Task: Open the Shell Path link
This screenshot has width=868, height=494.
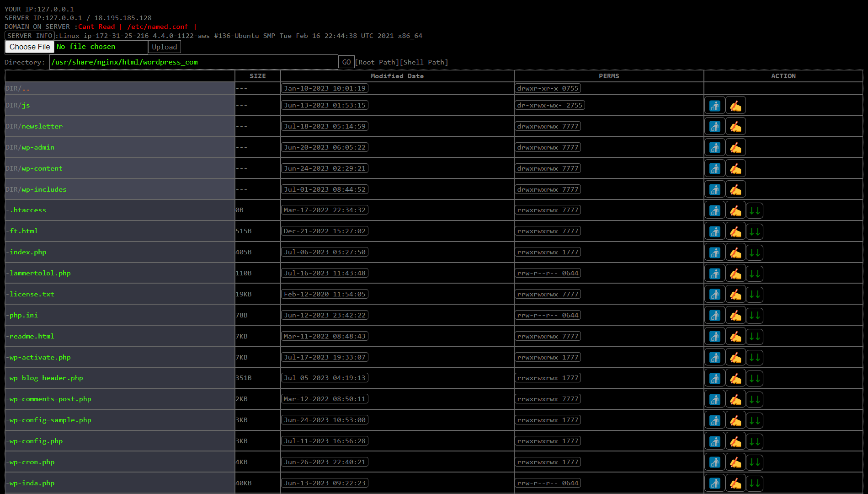Action: tap(424, 62)
